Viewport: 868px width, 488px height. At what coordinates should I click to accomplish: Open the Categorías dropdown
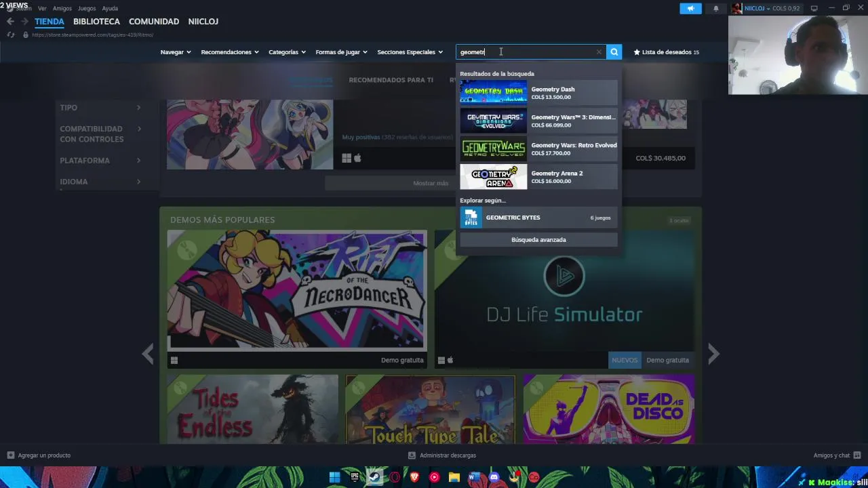click(287, 52)
